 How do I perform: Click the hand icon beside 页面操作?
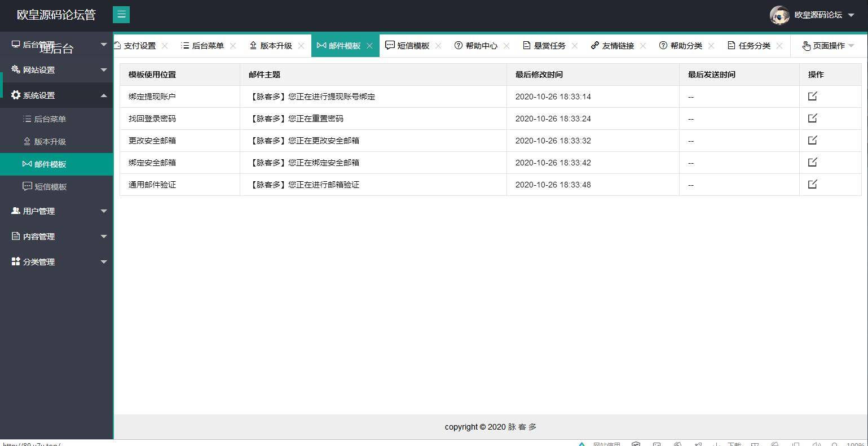pos(807,46)
